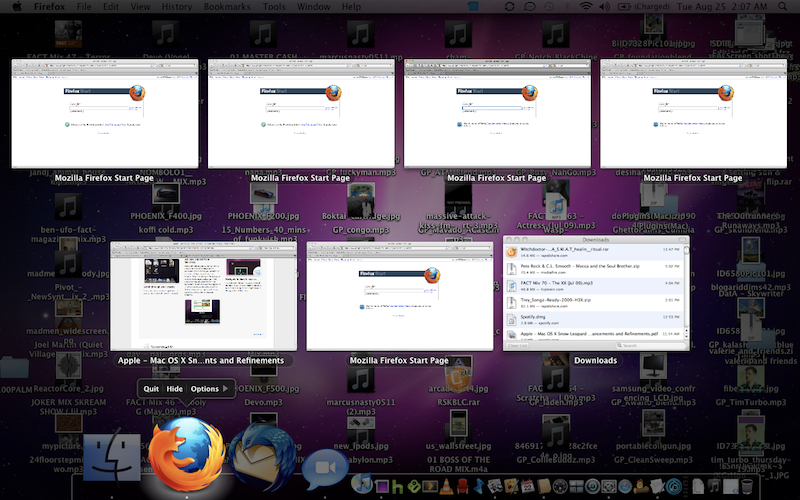This screenshot has width=800, height=500.
Task: Open Spaces icon in the Dock
Action: [576, 486]
